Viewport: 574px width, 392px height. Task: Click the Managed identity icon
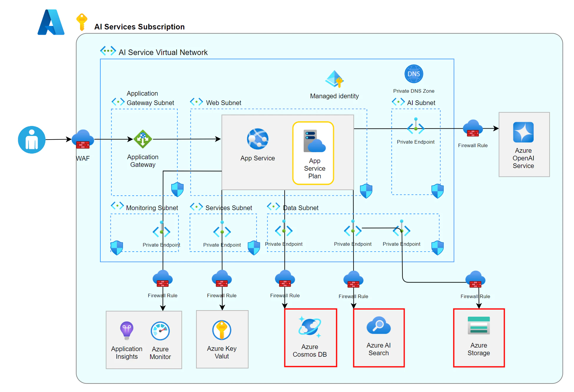click(334, 79)
